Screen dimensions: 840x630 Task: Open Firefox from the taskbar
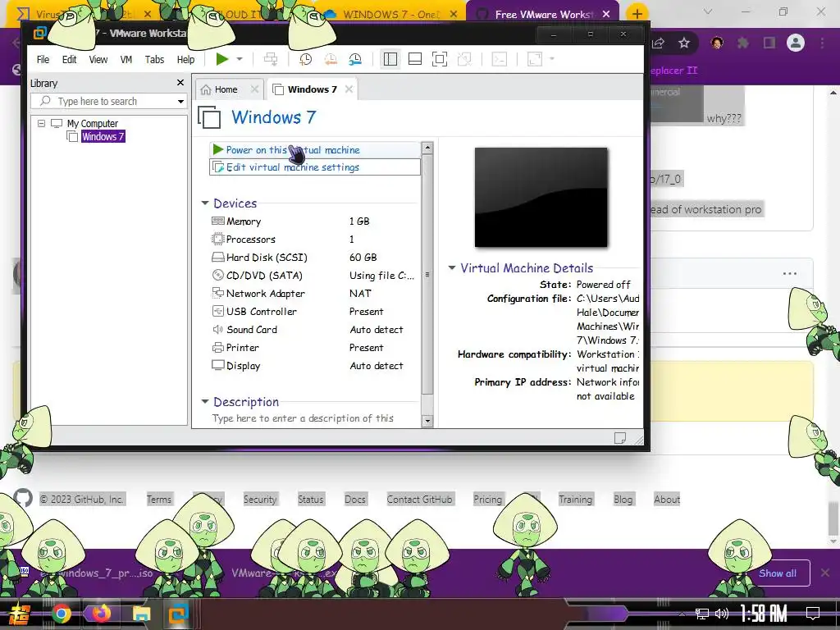(x=101, y=614)
